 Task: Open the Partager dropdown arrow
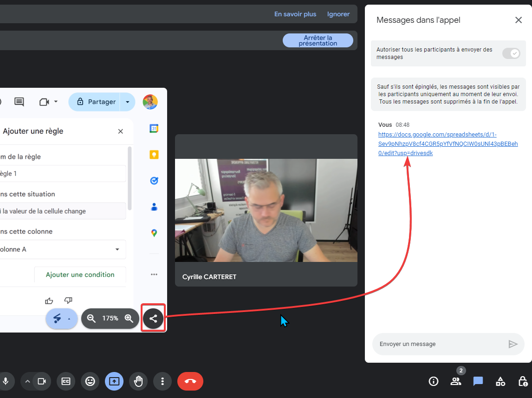click(x=128, y=102)
